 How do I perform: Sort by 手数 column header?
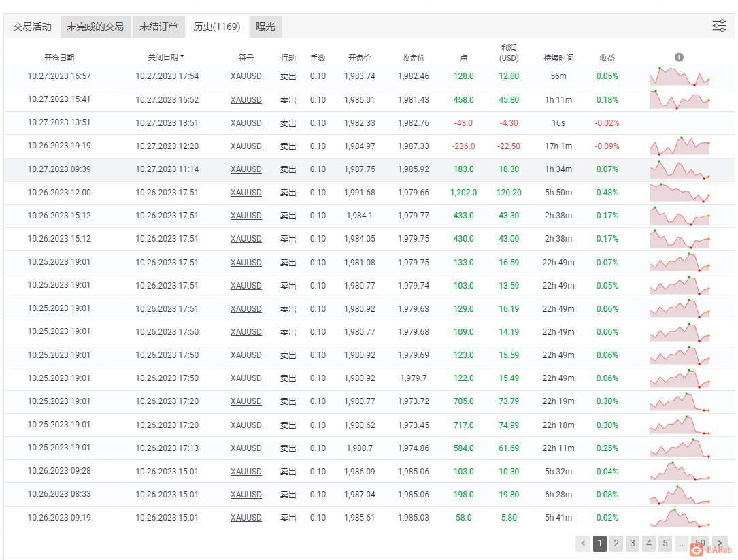(318, 57)
